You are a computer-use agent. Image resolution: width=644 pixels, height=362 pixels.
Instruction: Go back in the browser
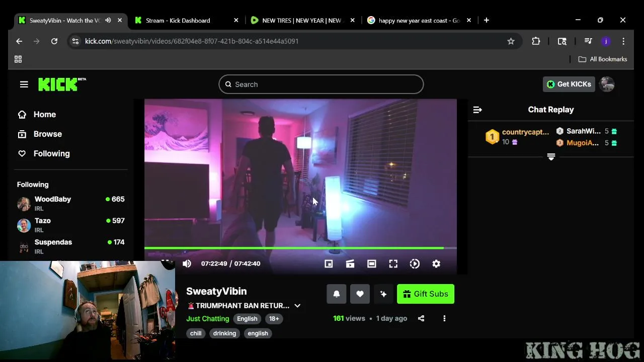click(x=19, y=41)
